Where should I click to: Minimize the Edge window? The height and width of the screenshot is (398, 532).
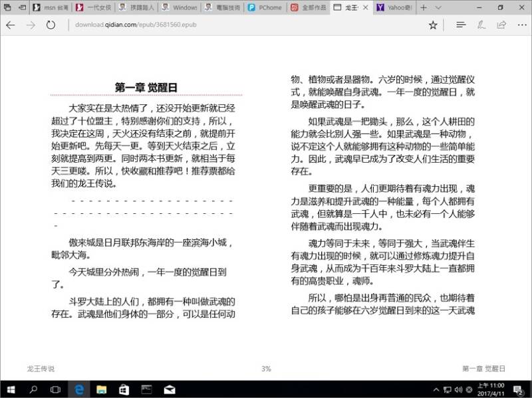(x=479, y=7)
